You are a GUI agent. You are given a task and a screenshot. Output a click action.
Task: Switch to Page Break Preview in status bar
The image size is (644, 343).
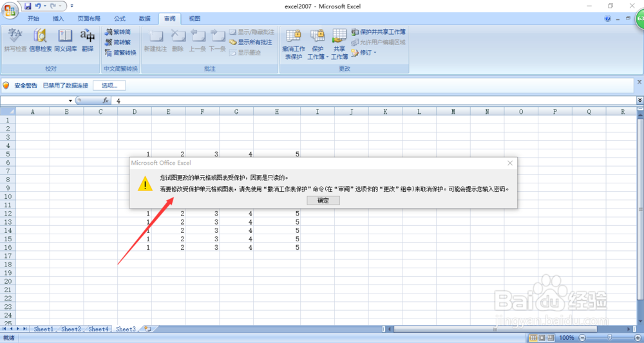tap(550, 338)
